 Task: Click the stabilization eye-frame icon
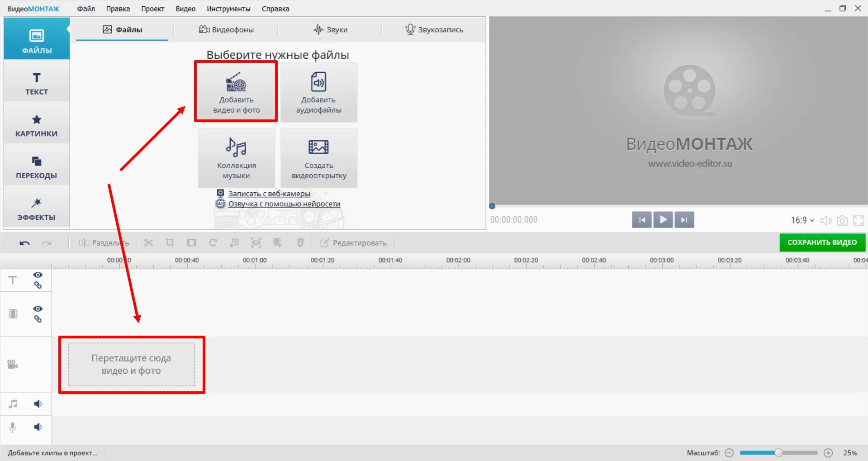pyautogui.click(x=256, y=243)
